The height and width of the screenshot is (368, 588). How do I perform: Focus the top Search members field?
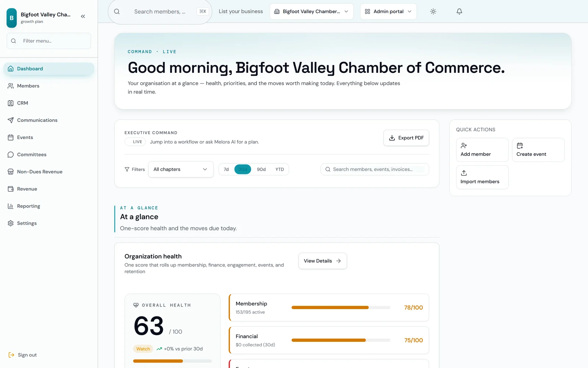[160, 11]
